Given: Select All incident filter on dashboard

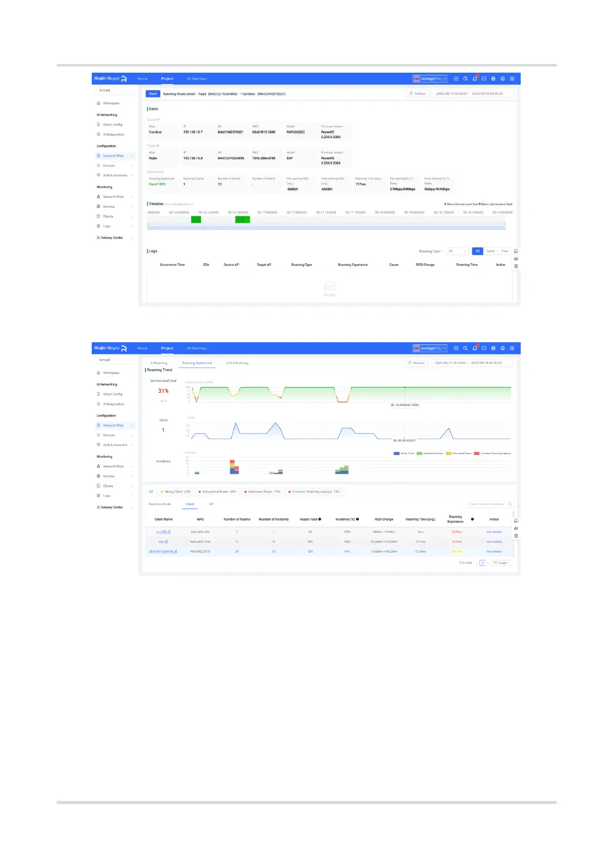Looking at the screenshot, I should tap(151, 492).
